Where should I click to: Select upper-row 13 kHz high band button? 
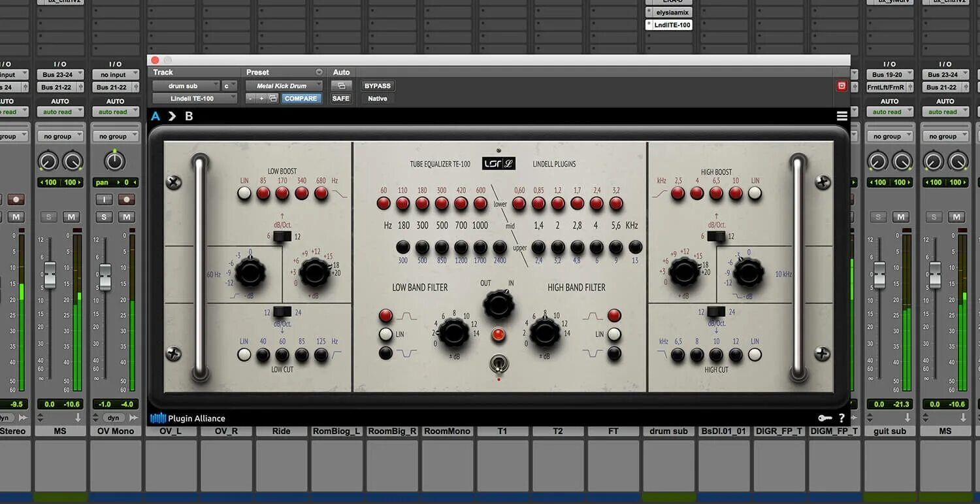pos(635,247)
